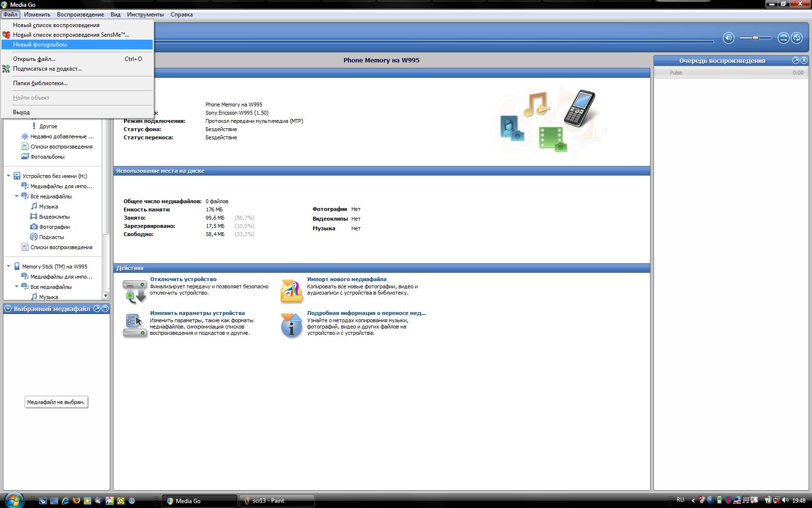
Task: Click Media Go taskbar button
Action: pyautogui.click(x=200, y=501)
